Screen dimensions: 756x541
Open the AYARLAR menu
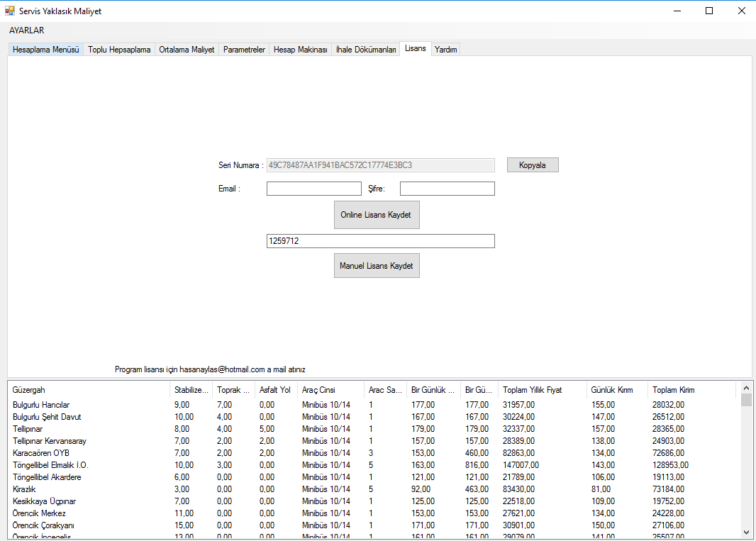pyautogui.click(x=26, y=30)
